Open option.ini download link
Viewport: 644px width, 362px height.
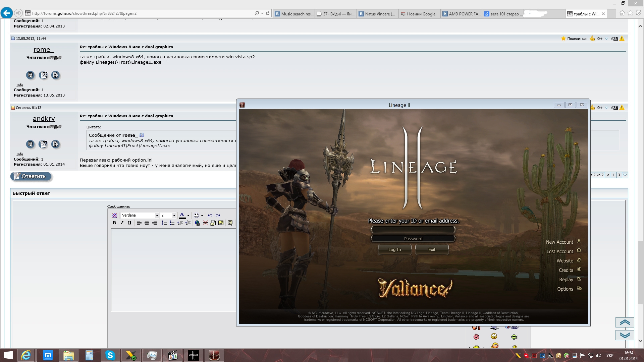142,160
